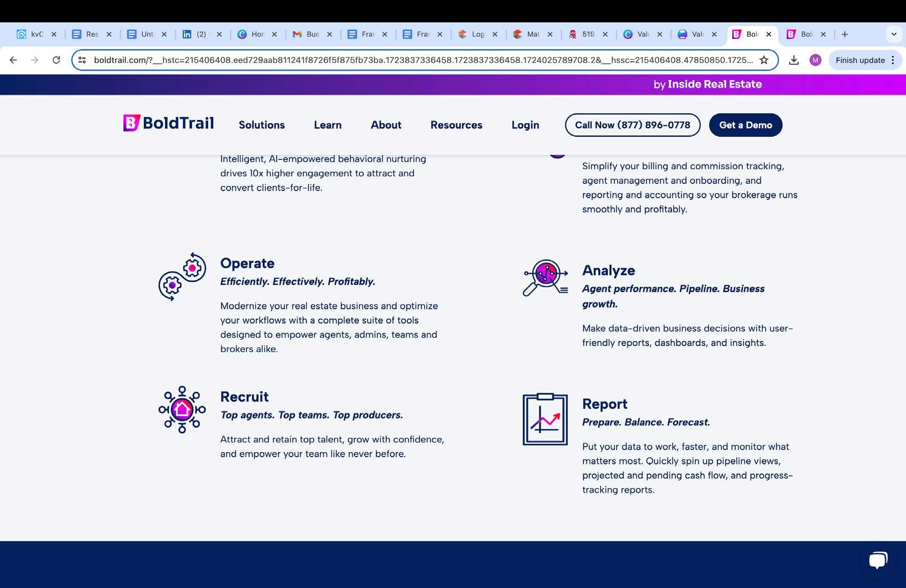The image size is (906, 588).
Task: Open the Chrome downloads icon
Action: [794, 60]
